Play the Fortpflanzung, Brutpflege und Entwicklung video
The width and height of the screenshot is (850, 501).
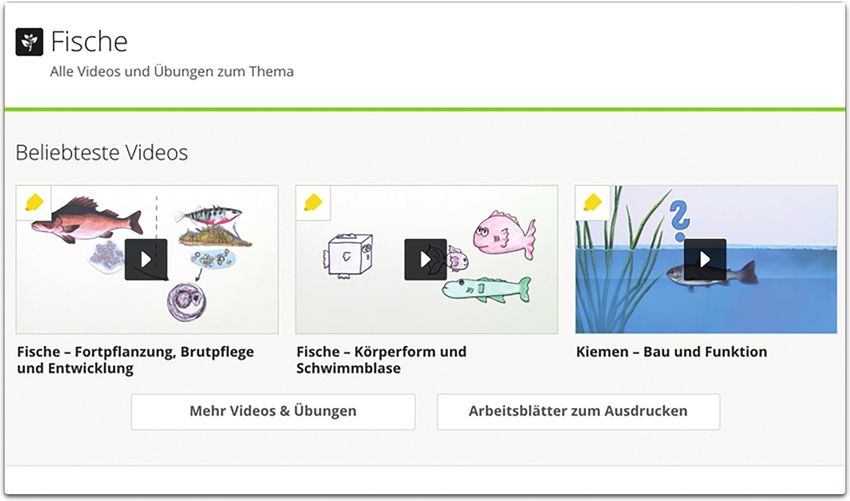[x=146, y=259]
